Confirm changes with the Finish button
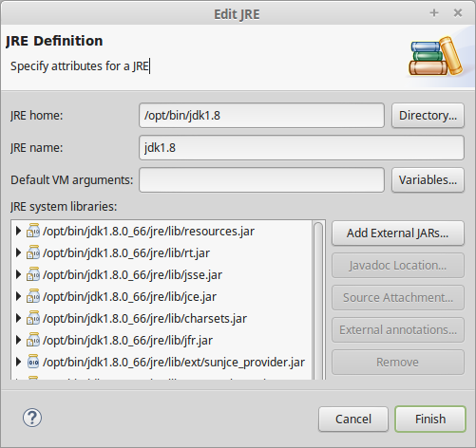Image resolution: width=476 pixels, height=448 pixels. (430, 420)
